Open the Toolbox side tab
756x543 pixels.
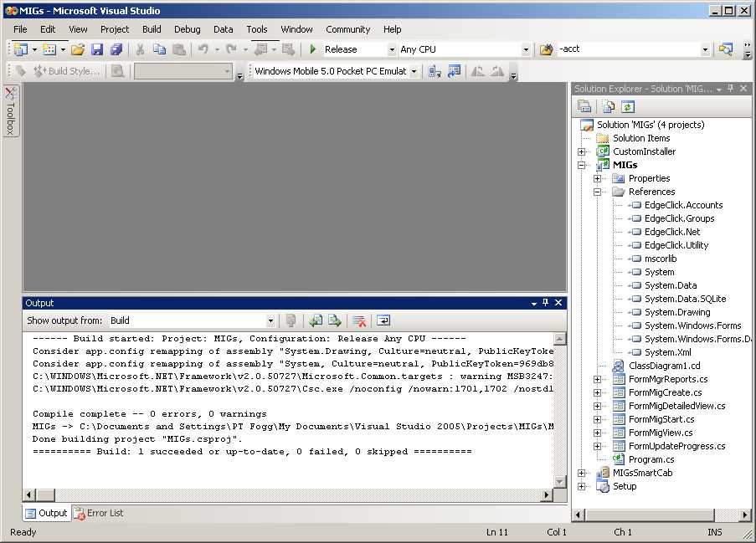[11, 110]
